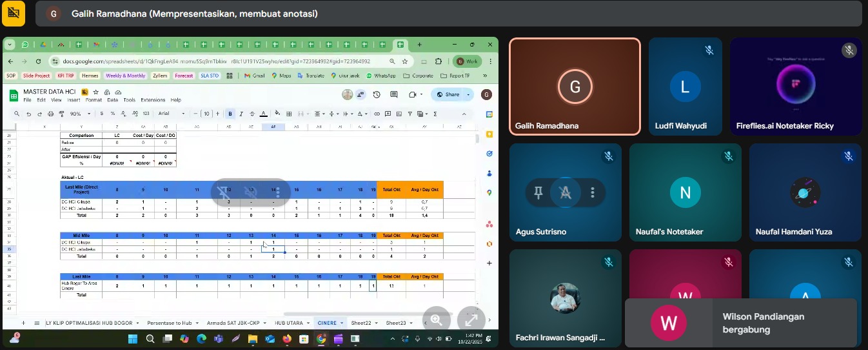The height and width of the screenshot is (350, 868).
Task: Switch to the HUB UTARA sheet tab
Action: tap(288, 323)
